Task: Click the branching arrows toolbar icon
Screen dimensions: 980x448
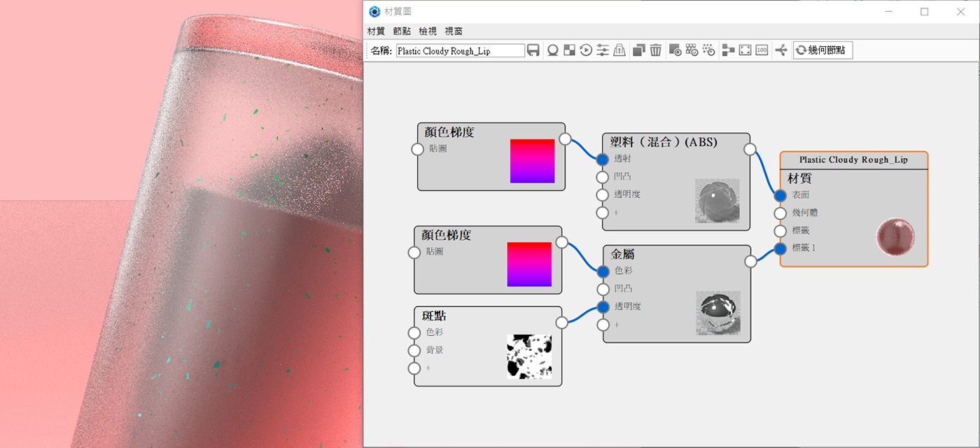Action: pyautogui.click(x=781, y=50)
